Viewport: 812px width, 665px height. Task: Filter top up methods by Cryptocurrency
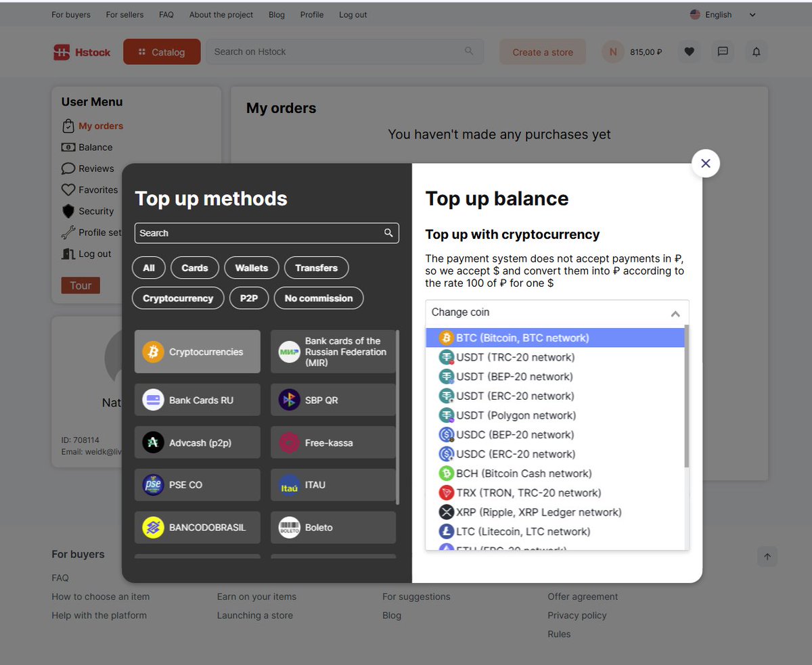click(178, 298)
